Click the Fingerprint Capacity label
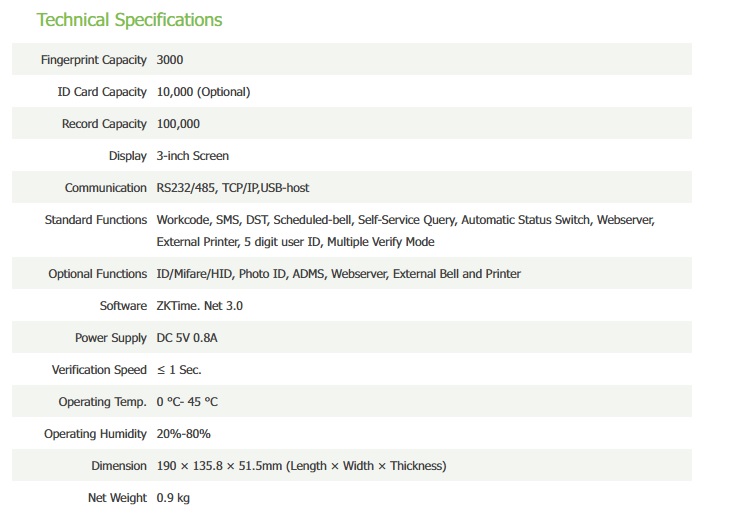 tap(93, 60)
